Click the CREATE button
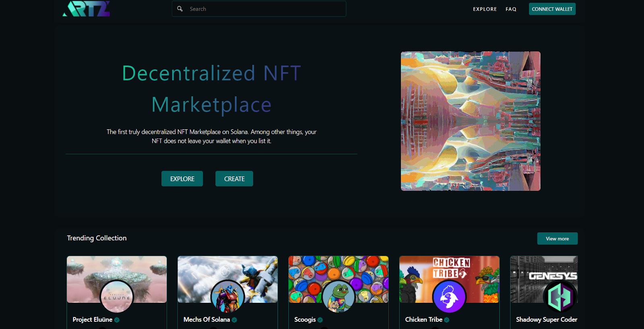Screen dimensions: 644x329 (234, 179)
